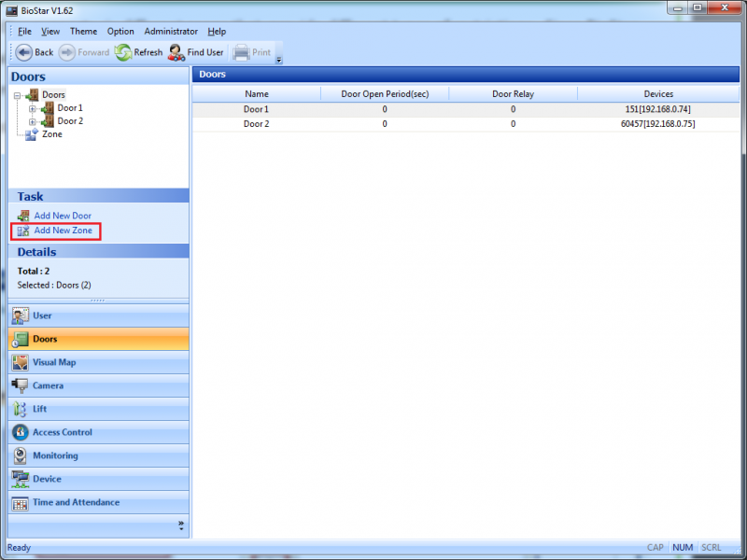Open the Access Control section

tap(63, 432)
